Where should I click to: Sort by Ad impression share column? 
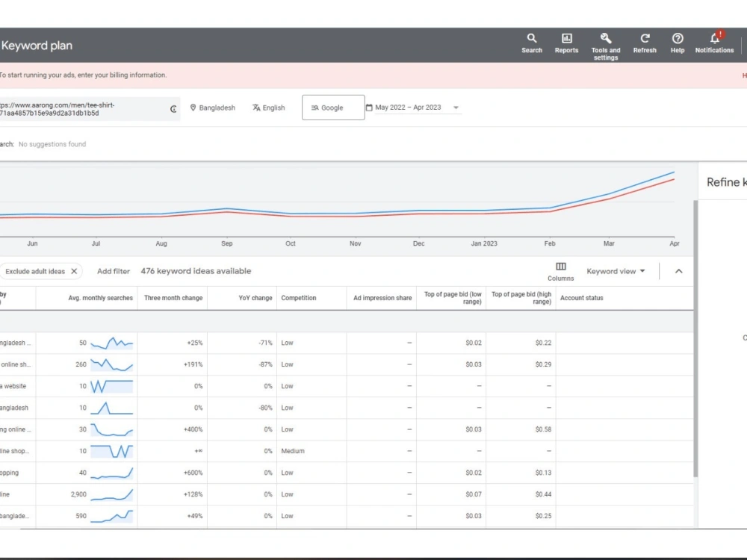[x=382, y=298]
